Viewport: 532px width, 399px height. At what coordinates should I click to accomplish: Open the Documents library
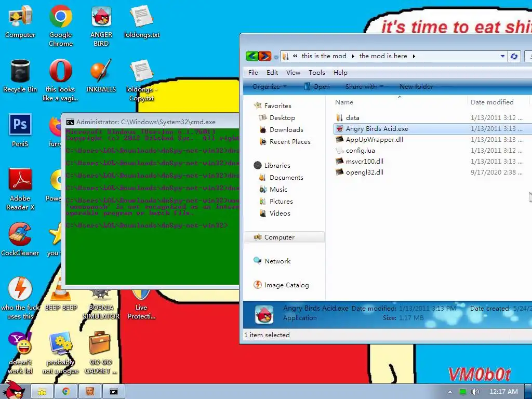pyautogui.click(x=281, y=178)
